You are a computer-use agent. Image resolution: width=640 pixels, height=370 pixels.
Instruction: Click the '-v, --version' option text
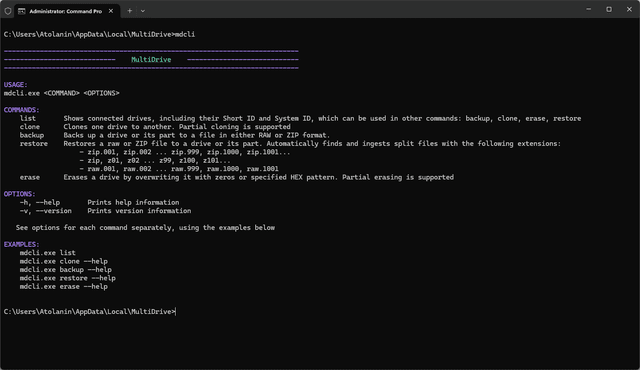(46, 210)
